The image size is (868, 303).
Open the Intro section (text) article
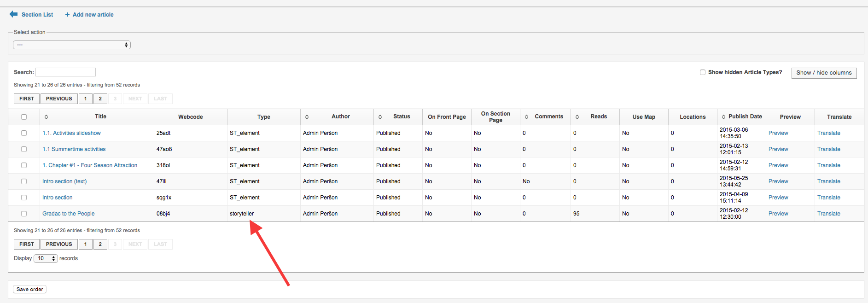coord(64,181)
